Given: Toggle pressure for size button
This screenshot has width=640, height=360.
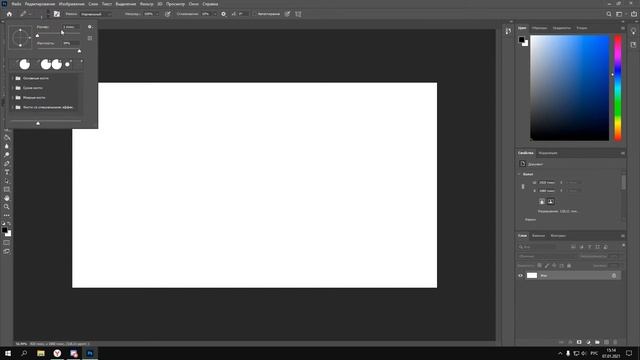Looking at the screenshot, I should point(287,14).
